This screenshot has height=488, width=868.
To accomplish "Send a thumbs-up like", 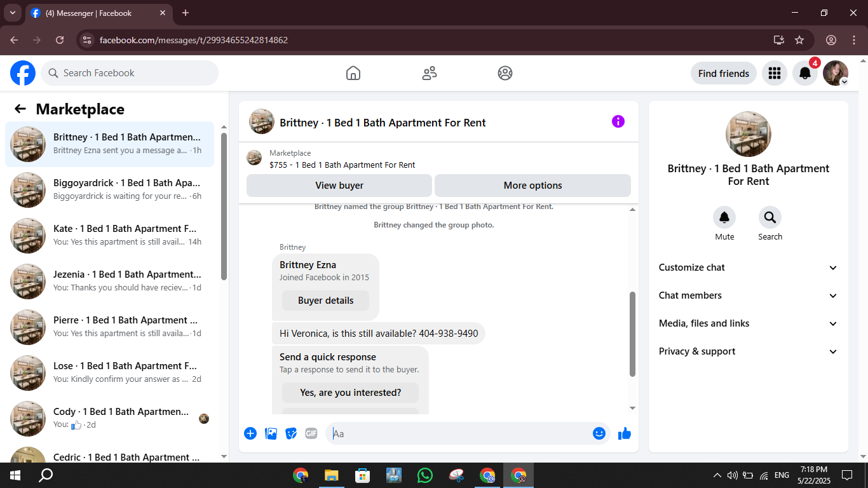I will point(625,433).
